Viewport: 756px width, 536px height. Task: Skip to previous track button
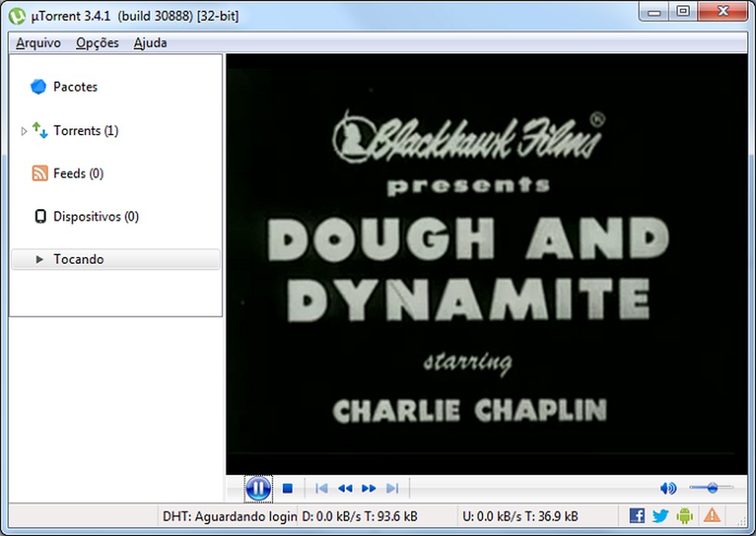pyautogui.click(x=321, y=489)
